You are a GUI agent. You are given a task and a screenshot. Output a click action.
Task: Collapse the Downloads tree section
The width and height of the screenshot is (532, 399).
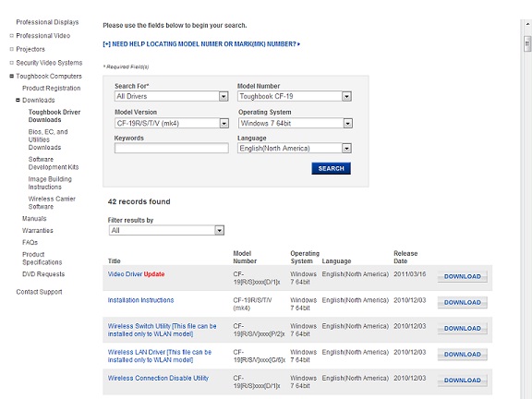coord(18,100)
